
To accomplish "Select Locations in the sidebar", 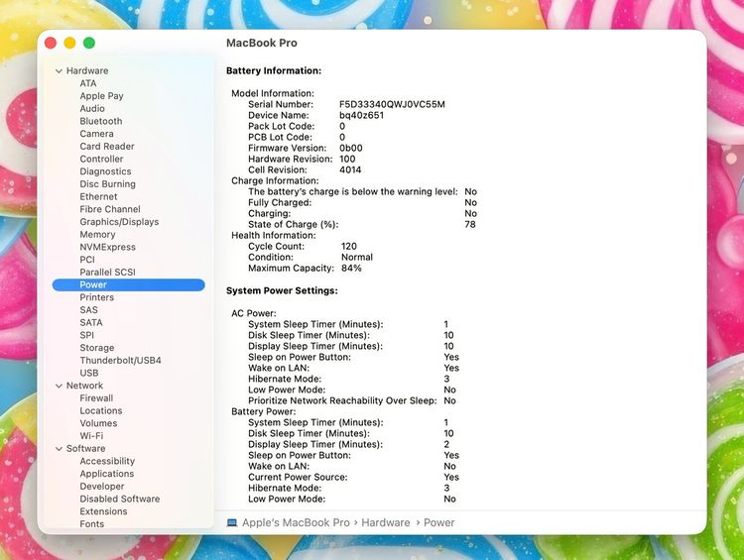I will 101,410.
